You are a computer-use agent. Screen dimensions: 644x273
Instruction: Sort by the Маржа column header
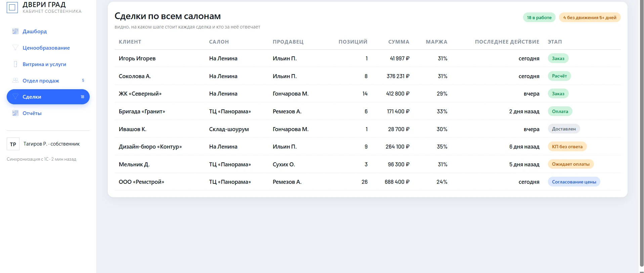tap(436, 42)
